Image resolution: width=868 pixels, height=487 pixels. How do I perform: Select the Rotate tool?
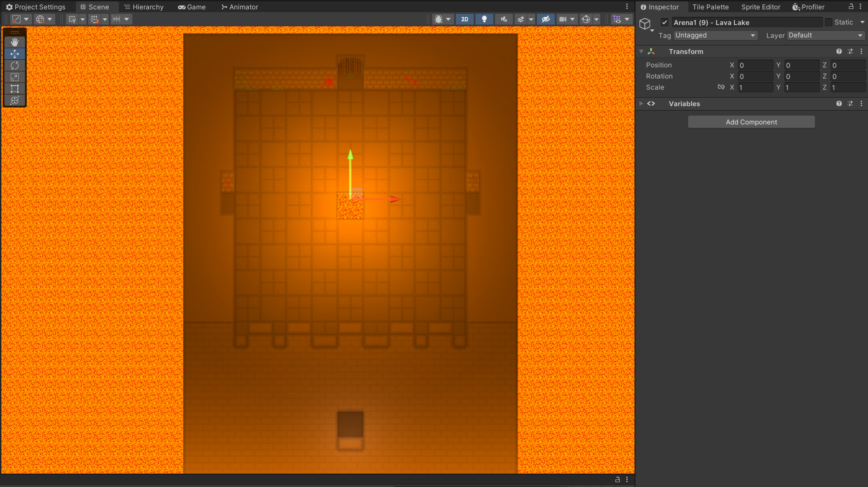[x=15, y=66]
